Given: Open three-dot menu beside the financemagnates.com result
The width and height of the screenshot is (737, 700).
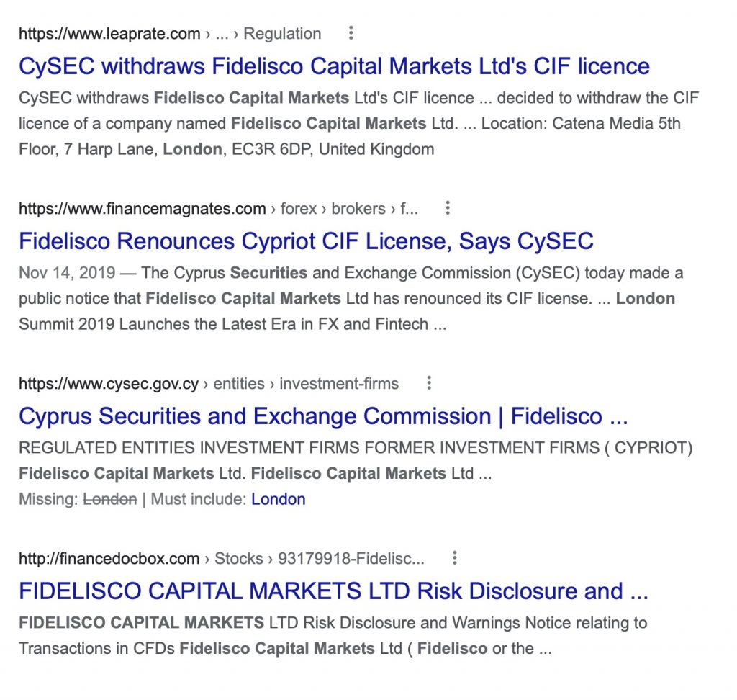Looking at the screenshot, I should [x=448, y=208].
